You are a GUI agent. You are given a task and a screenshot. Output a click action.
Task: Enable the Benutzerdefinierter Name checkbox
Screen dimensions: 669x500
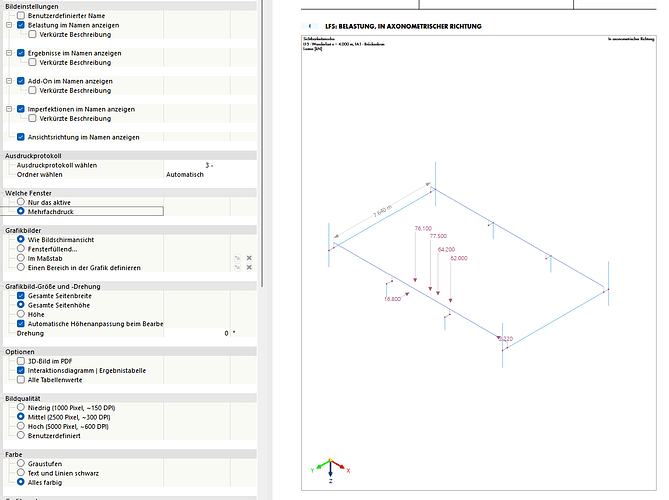[x=21, y=15]
